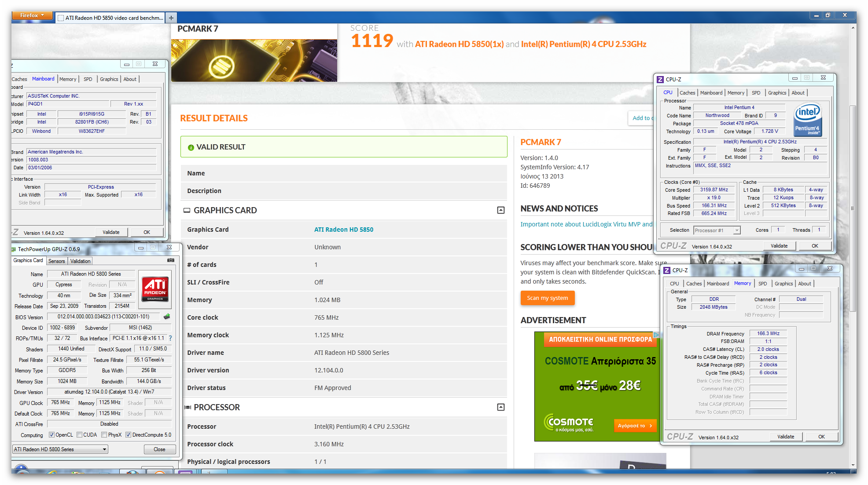The image size is (868, 485).
Task: Collapse the Processor results section
Action: pos(501,407)
